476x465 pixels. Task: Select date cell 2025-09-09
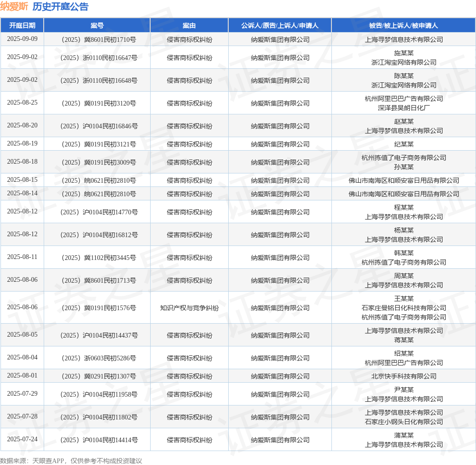coord(22,39)
